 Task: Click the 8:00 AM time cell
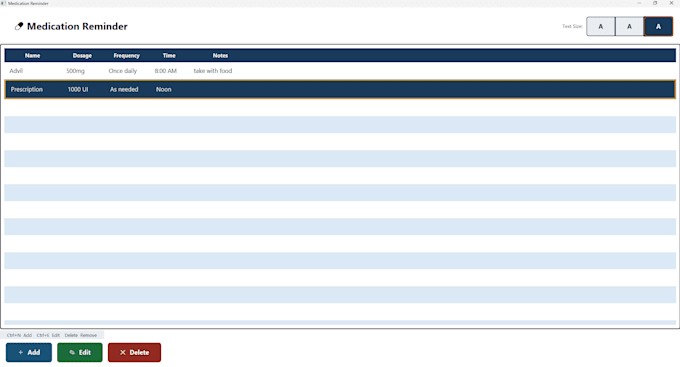(166, 71)
